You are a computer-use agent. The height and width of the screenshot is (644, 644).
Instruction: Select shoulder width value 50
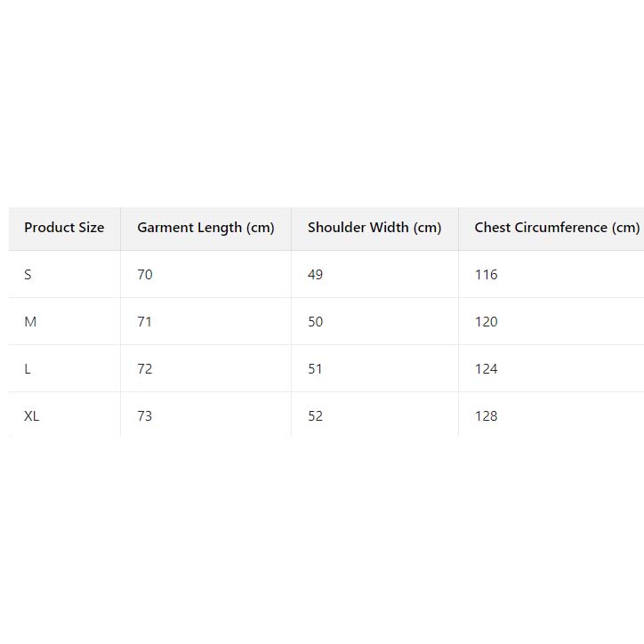[316, 322]
